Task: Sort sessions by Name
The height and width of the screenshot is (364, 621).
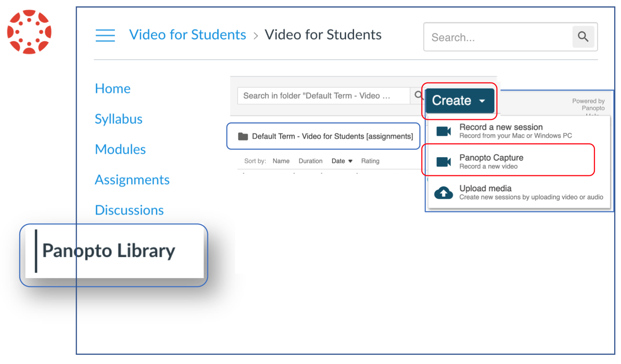Action: pyautogui.click(x=281, y=161)
